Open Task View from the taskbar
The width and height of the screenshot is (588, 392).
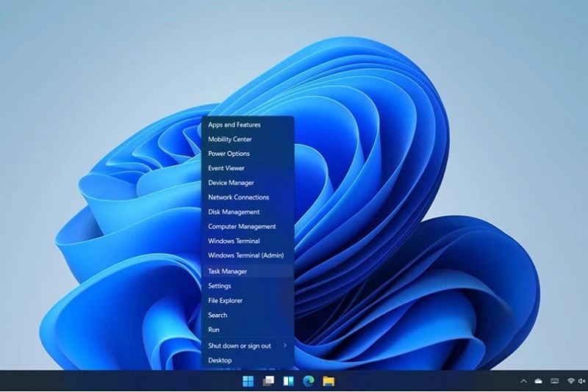tap(268, 381)
